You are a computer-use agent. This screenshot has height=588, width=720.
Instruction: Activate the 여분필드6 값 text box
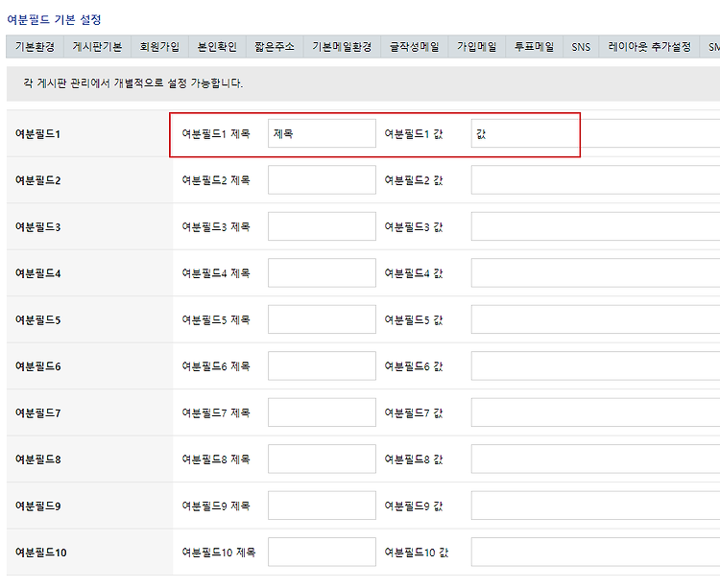coord(595,366)
